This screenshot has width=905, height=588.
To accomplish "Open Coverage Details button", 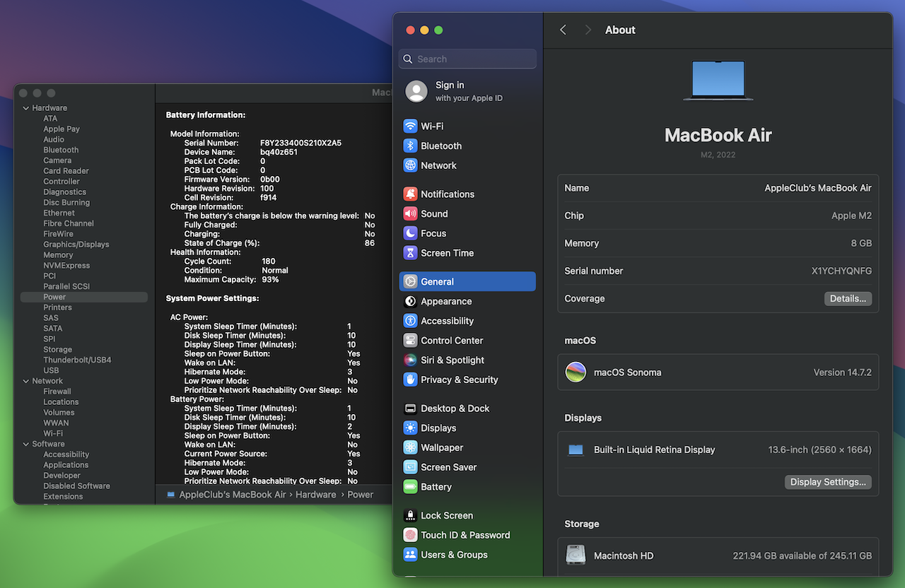I will (848, 299).
